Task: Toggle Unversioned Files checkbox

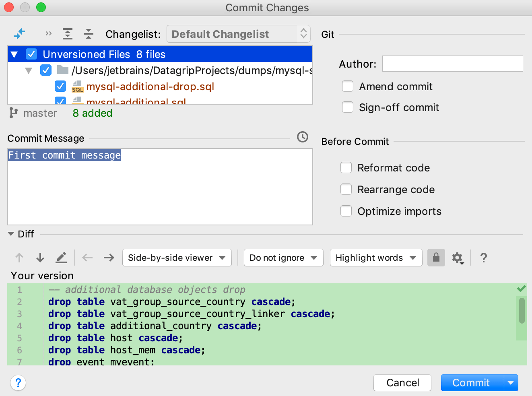Action: 31,54
